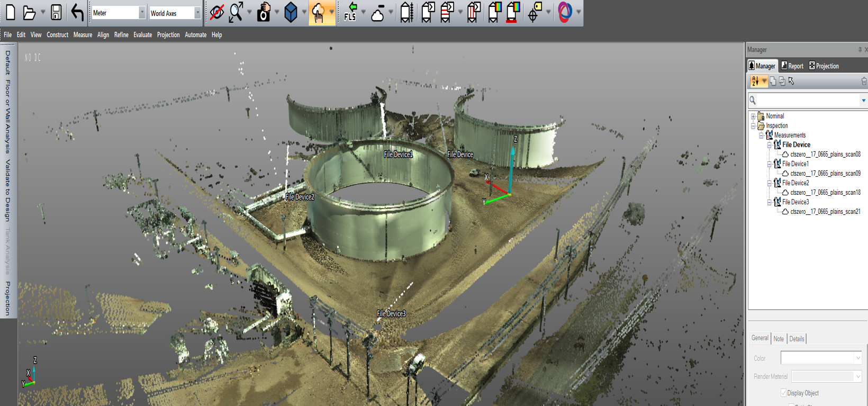Click the tank rainbow icon with red base

[x=513, y=12]
